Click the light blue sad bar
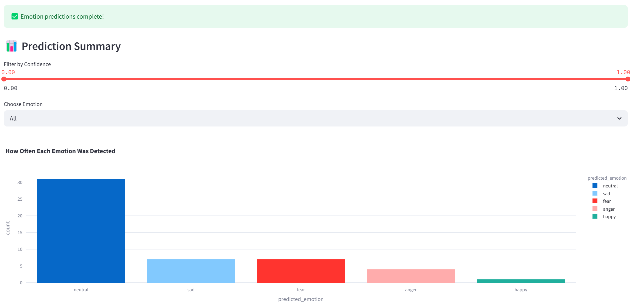644x308 pixels. click(191, 271)
